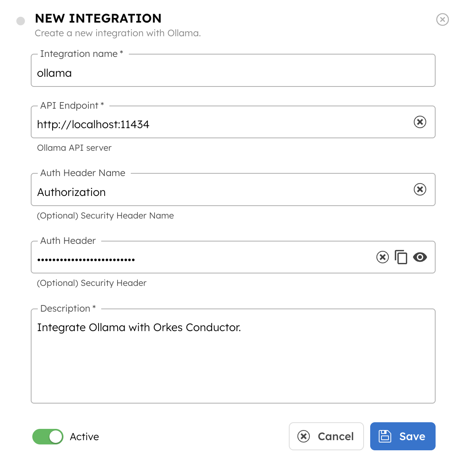Screen dimensions: 464x476
Task: Clear the Auth Header Name field
Action: pyautogui.click(x=420, y=189)
